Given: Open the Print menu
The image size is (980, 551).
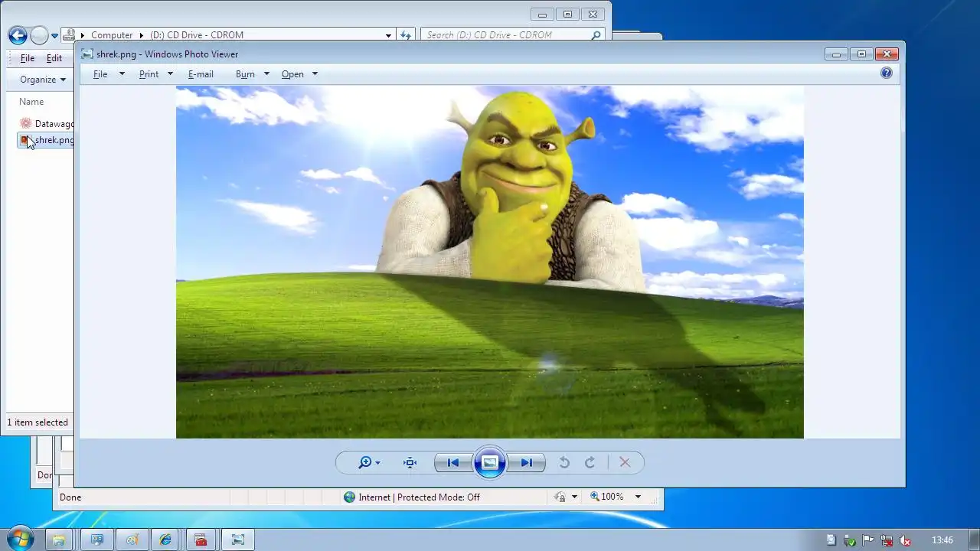Looking at the screenshot, I should (x=149, y=74).
